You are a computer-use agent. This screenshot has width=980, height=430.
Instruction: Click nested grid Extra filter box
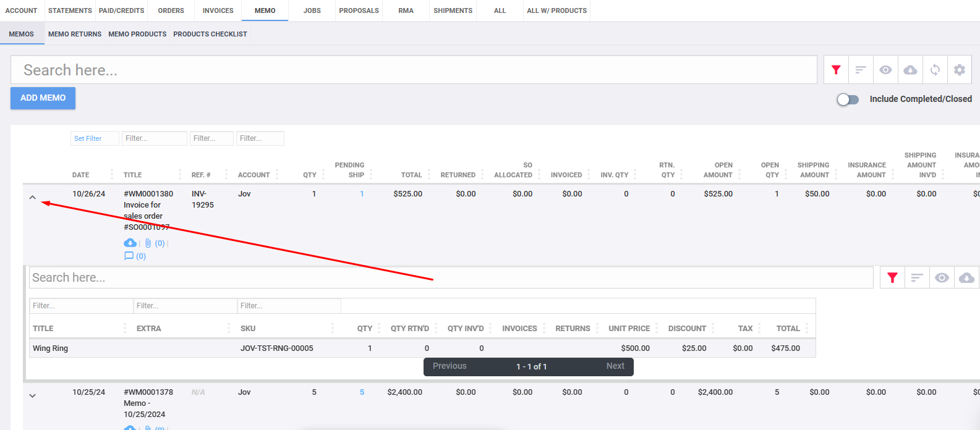coord(185,306)
